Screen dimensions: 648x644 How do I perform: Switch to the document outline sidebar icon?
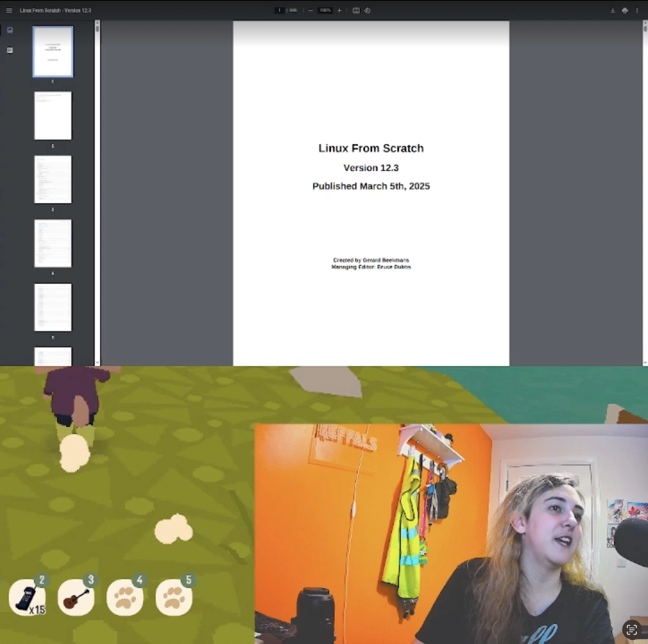coord(10,50)
